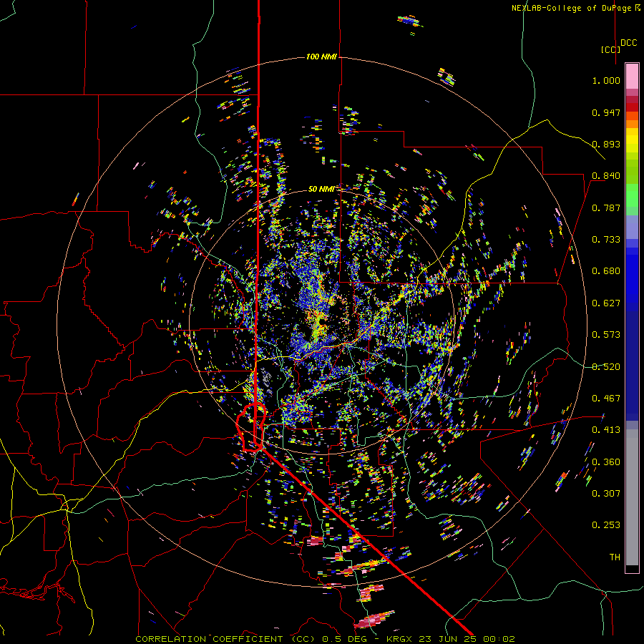Image resolution: width=644 pixels, height=644 pixels.
Task: Click the 1.000 value on color scale
Action: coord(606,80)
